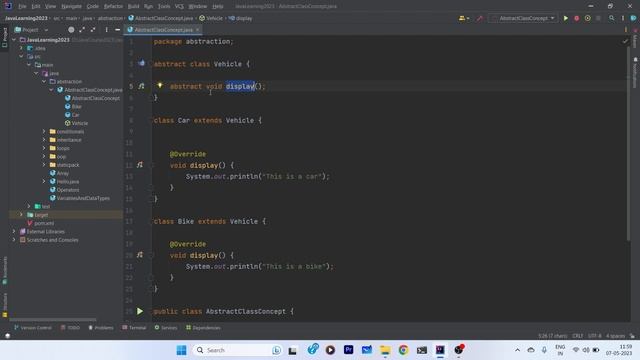Open the Project view selector dropdown

pos(31,30)
